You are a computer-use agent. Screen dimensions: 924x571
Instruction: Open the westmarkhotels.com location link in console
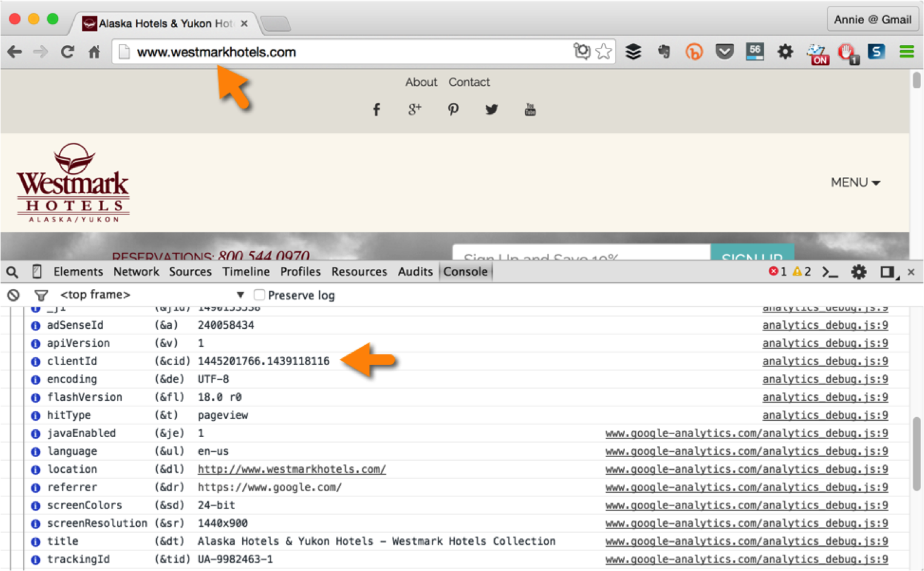point(291,469)
